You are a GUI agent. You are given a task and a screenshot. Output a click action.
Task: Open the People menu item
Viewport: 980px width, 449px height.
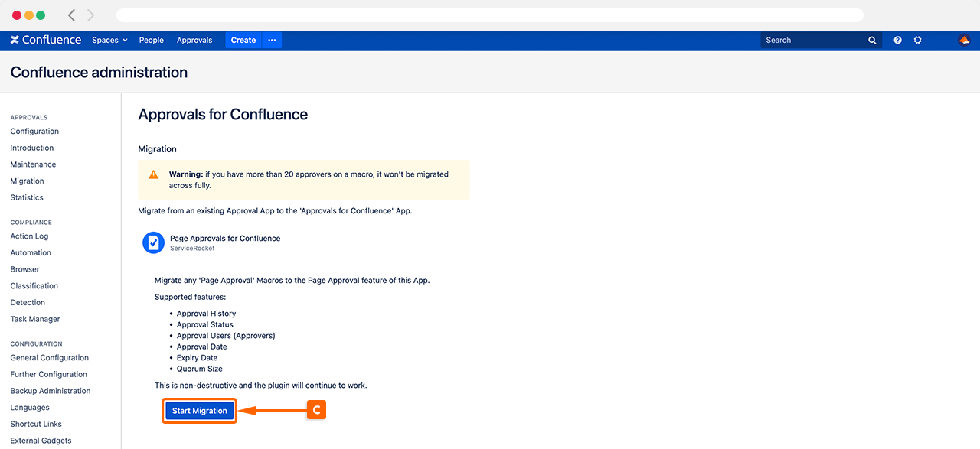[151, 39]
